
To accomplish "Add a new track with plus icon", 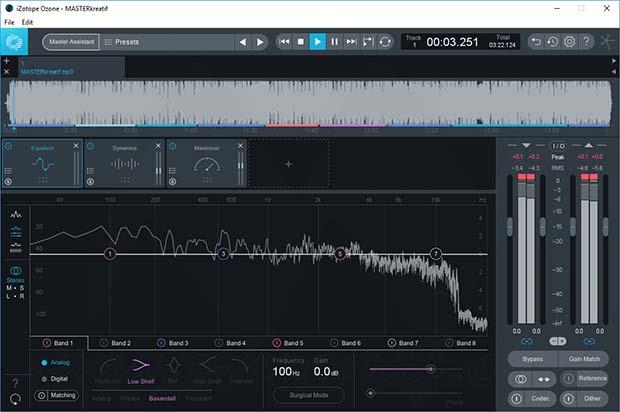I will (x=7, y=61).
